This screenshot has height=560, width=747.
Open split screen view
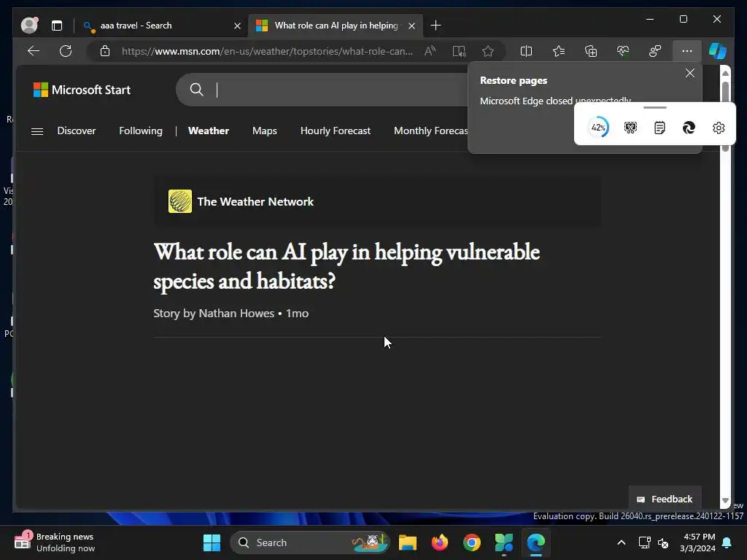(526, 51)
